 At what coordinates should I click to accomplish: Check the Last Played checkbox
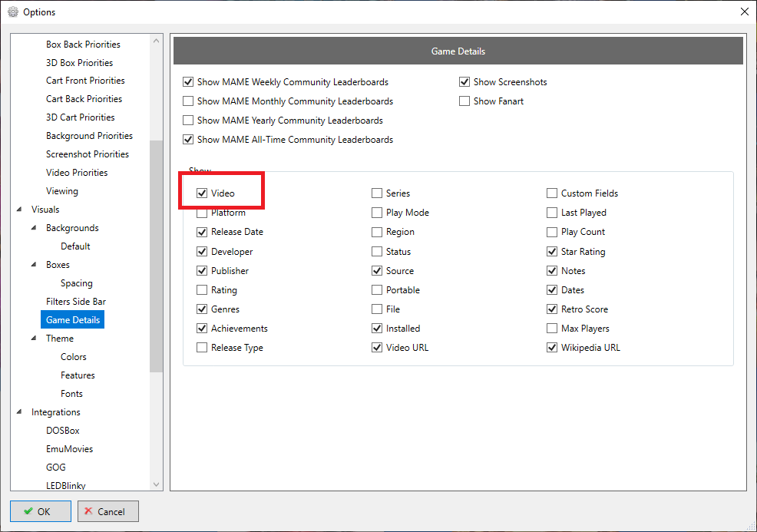click(x=552, y=213)
